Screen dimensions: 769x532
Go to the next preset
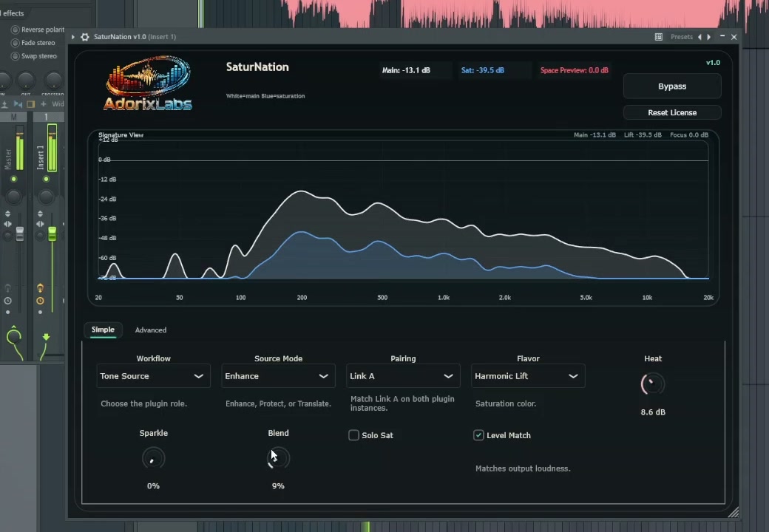click(x=708, y=37)
